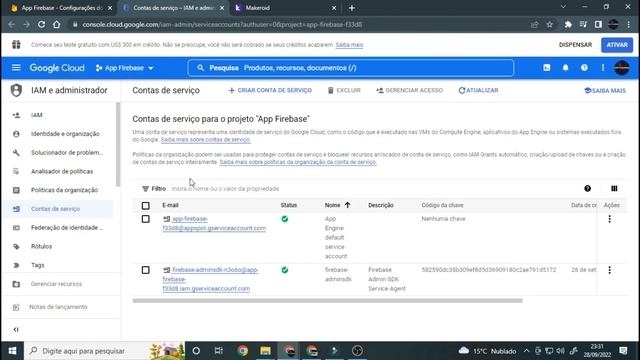Select Contas de serviço sidebar item
The height and width of the screenshot is (360, 640).
[x=58, y=209]
